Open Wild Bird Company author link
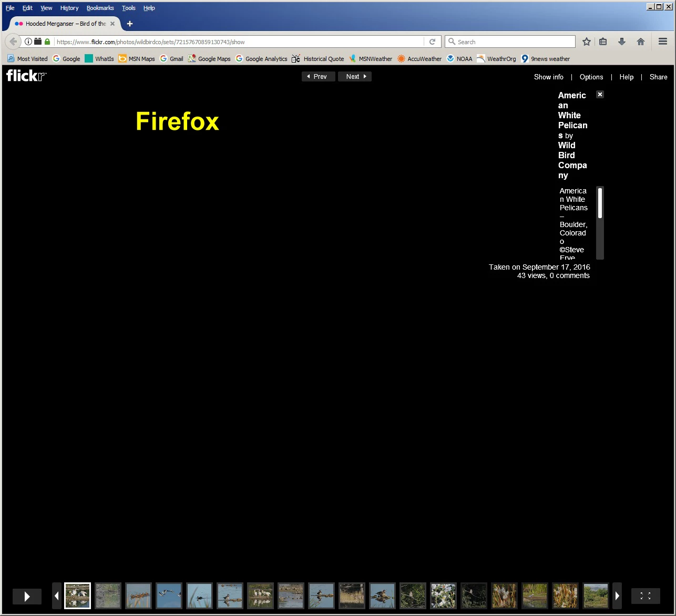This screenshot has width=676, height=616. 572,160
